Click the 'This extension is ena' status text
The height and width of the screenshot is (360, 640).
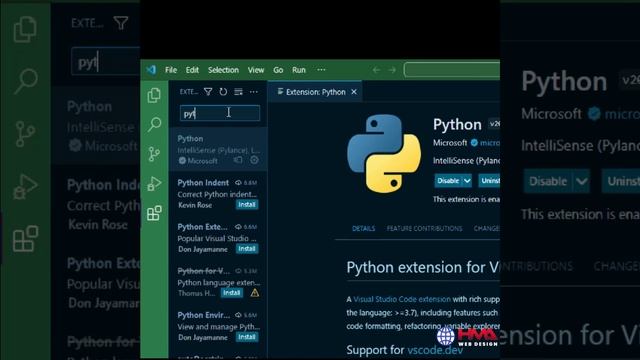pos(466,199)
